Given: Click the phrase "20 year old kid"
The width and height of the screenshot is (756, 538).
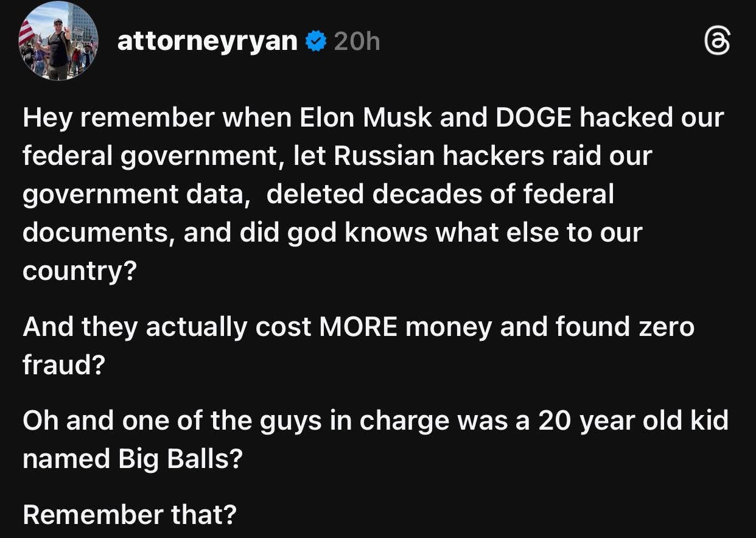Looking at the screenshot, I should [633, 421].
